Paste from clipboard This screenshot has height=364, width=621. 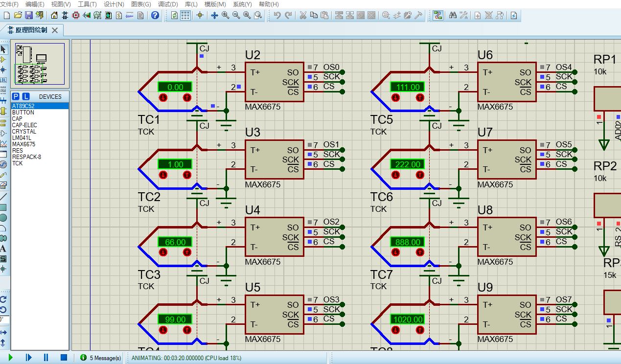pyautogui.click(x=324, y=15)
